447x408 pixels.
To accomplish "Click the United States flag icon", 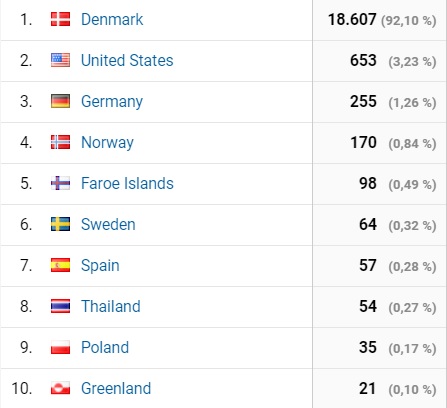I will click(60, 60).
